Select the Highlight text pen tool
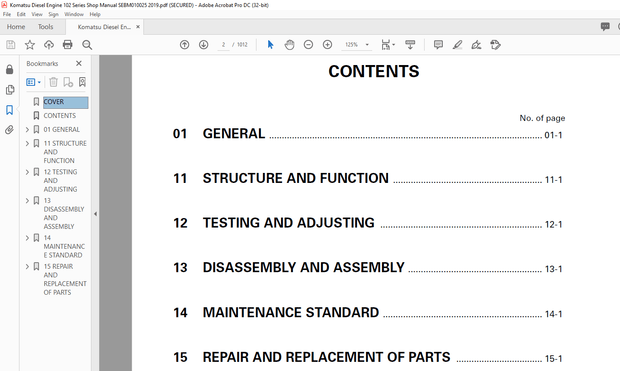This screenshot has width=620, height=371. click(457, 45)
